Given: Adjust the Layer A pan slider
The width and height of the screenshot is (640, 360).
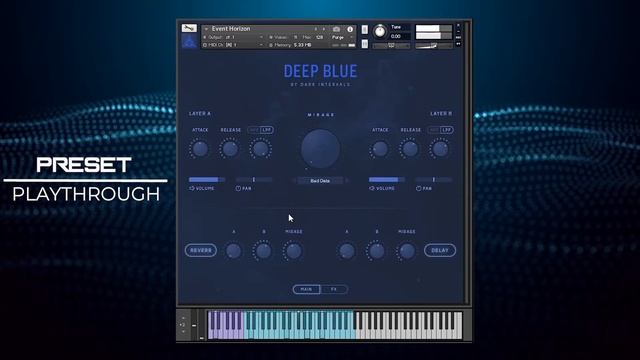Looking at the screenshot, I should (254, 180).
